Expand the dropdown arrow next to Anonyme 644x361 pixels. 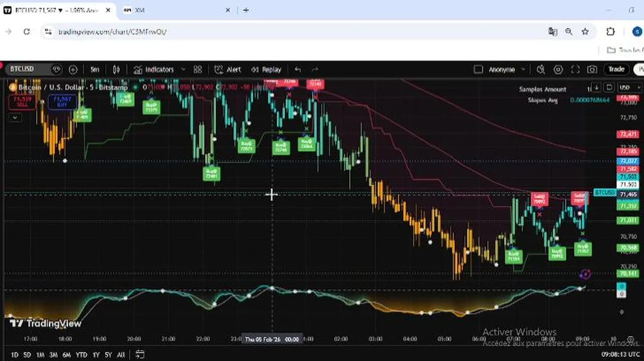[x=523, y=70]
